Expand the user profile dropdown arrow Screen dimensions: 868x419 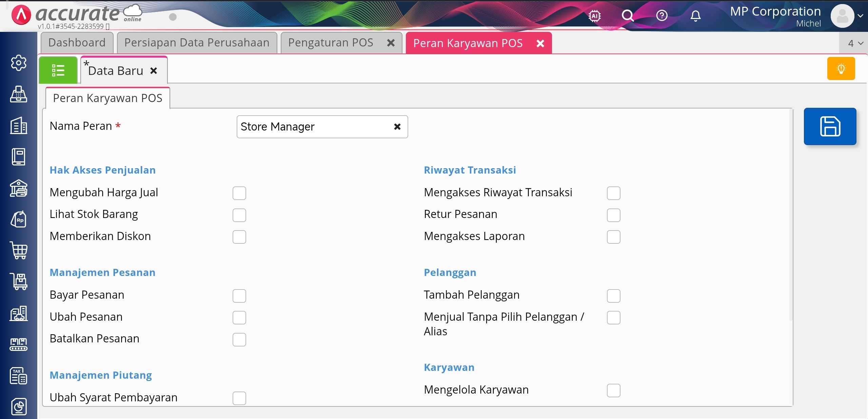point(860,16)
